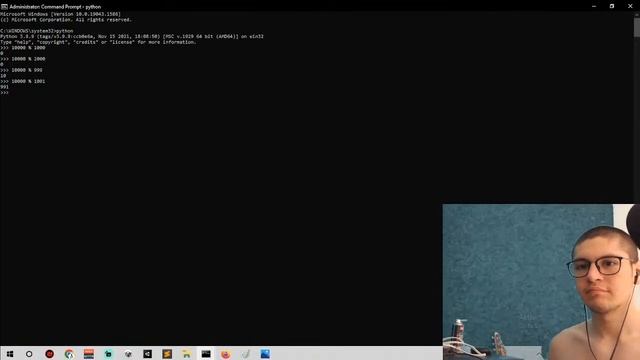
Task: Open File Explorer from the taskbar
Action: (187, 354)
